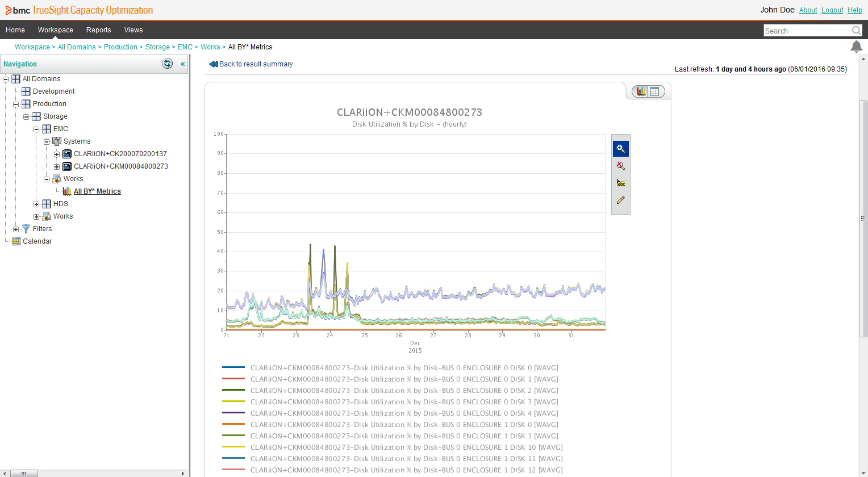Click the chart title CLARiiON+CKM00084800273
Viewport: 868px width, 477px height.
tap(410, 112)
